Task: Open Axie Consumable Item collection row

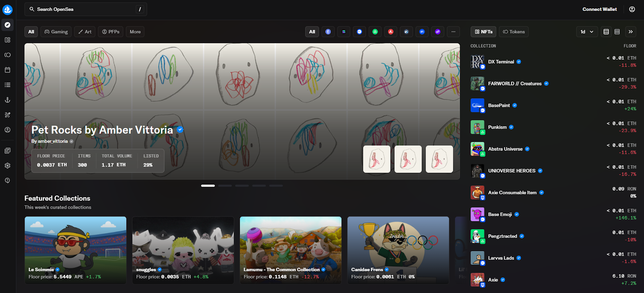Action: [553, 192]
